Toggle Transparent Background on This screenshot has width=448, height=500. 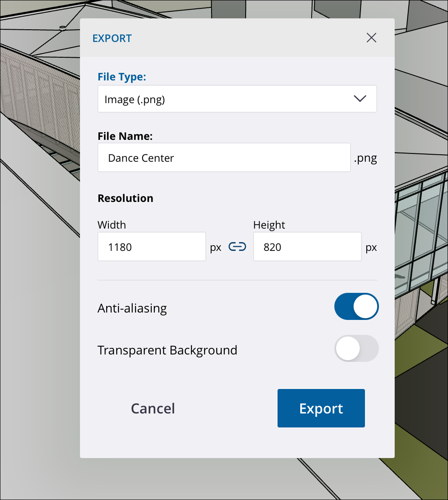tap(356, 348)
